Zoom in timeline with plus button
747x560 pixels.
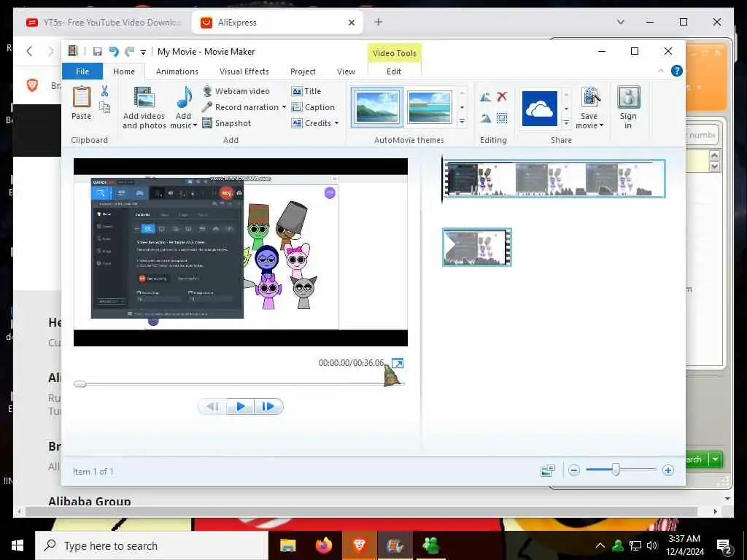pyautogui.click(x=668, y=470)
